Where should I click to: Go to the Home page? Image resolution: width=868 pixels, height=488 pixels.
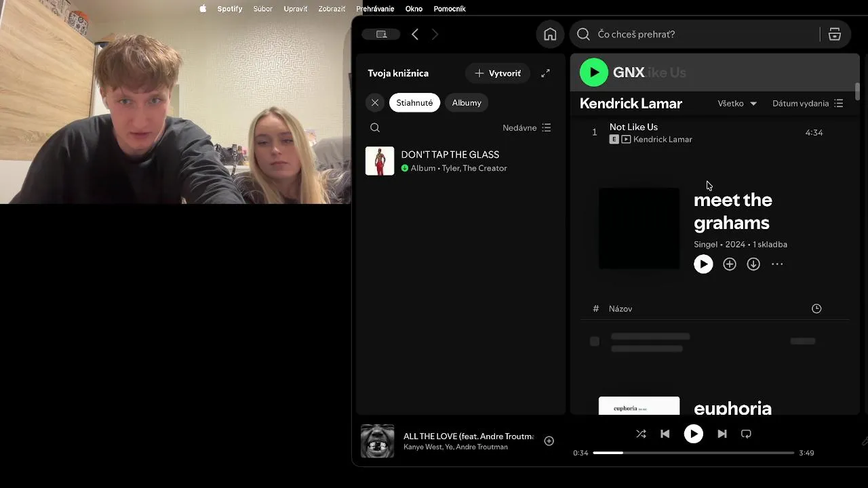click(x=551, y=34)
